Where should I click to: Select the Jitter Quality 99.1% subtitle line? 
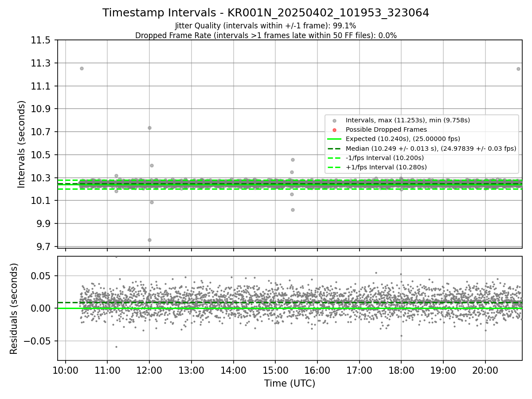point(266,26)
